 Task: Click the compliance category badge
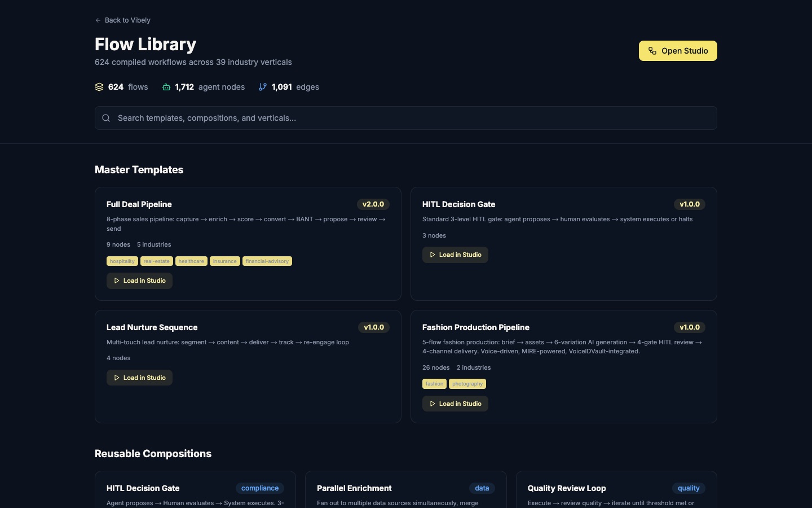tap(260, 488)
